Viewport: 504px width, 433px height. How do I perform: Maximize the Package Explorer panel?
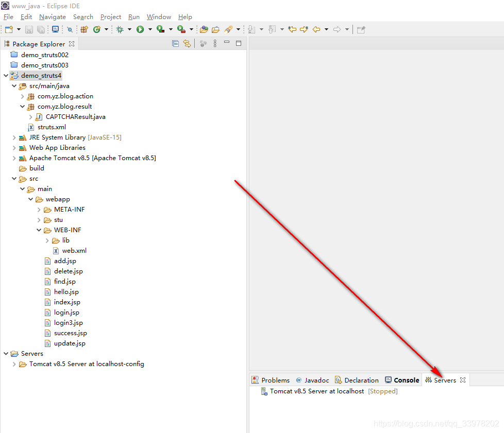(x=239, y=43)
